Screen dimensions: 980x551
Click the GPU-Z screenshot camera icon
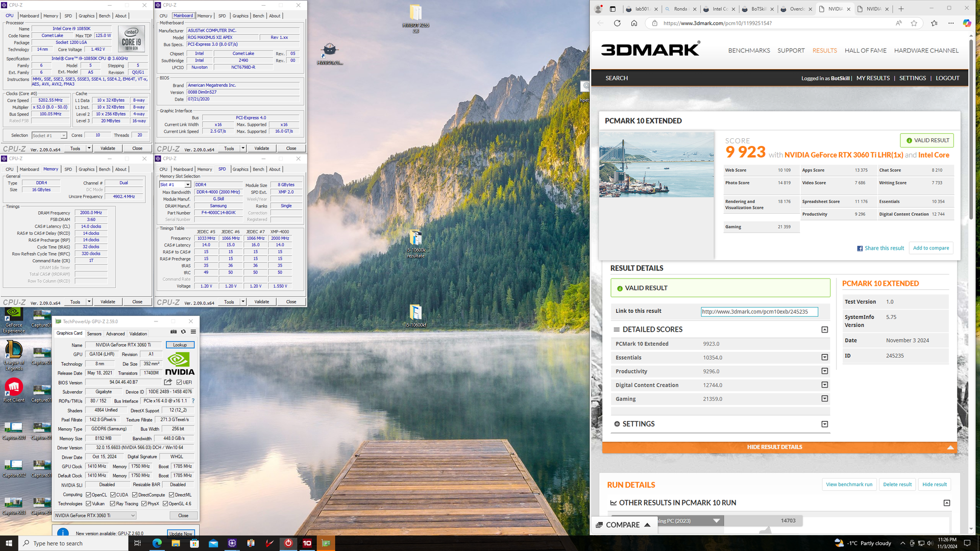[x=174, y=332]
